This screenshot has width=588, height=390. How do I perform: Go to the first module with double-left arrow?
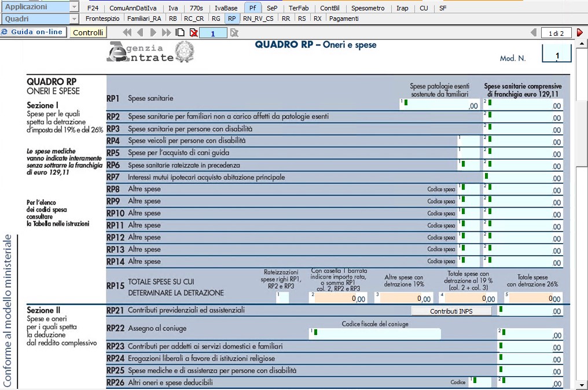click(x=127, y=32)
